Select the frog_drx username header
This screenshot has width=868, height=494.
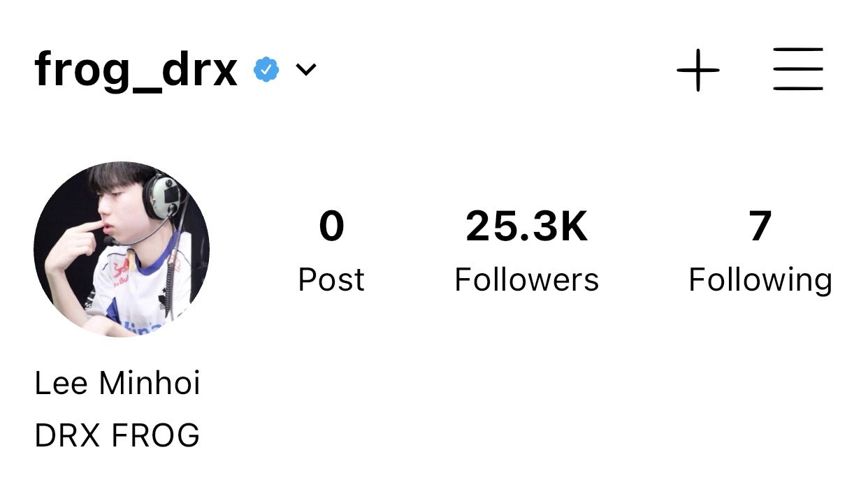(x=136, y=71)
